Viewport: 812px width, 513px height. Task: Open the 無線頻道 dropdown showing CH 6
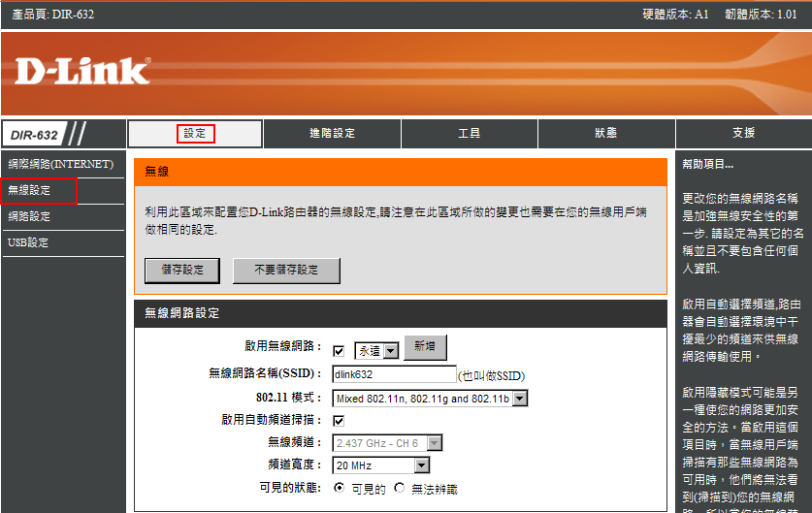387,443
